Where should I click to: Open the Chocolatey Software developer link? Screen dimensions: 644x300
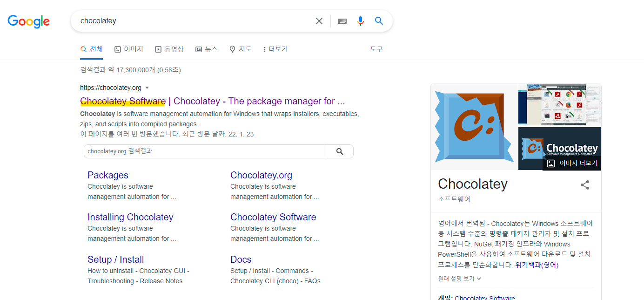[485, 298]
